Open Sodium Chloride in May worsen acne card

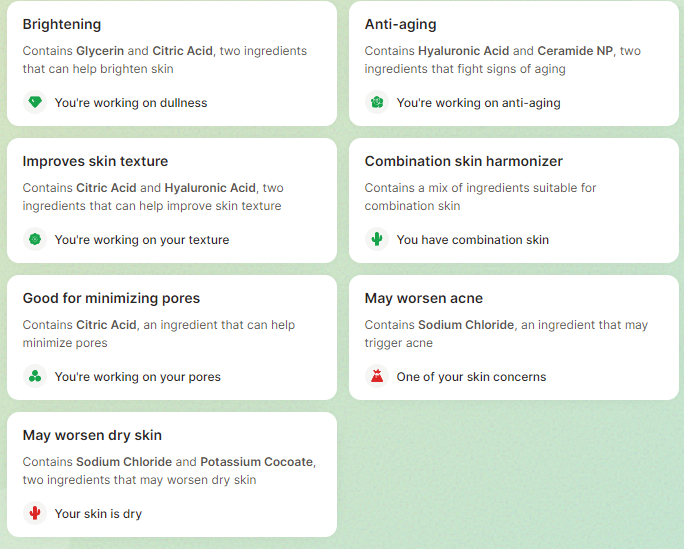[x=466, y=325]
